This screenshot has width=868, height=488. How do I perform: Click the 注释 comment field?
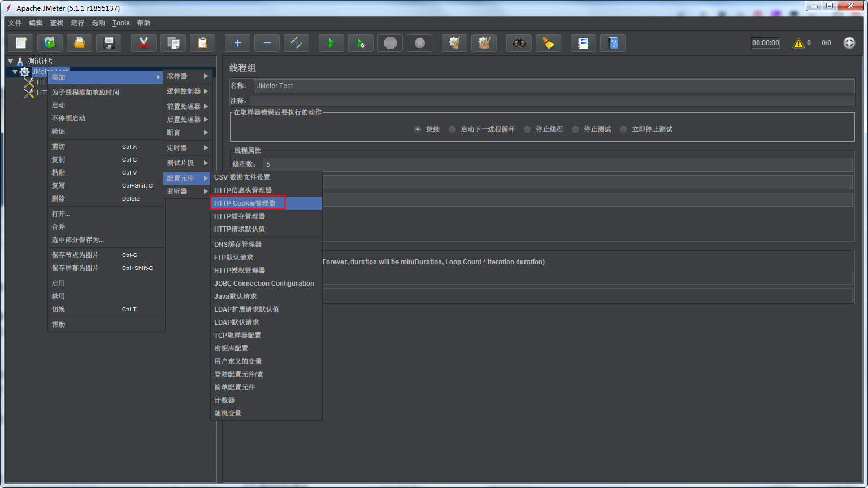coord(553,101)
